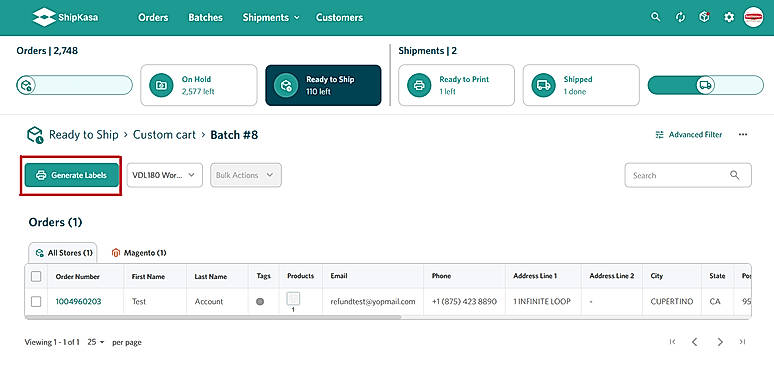
Task: Click the +1 (875) 423 8890 phone cell
Action: pos(464,301)
